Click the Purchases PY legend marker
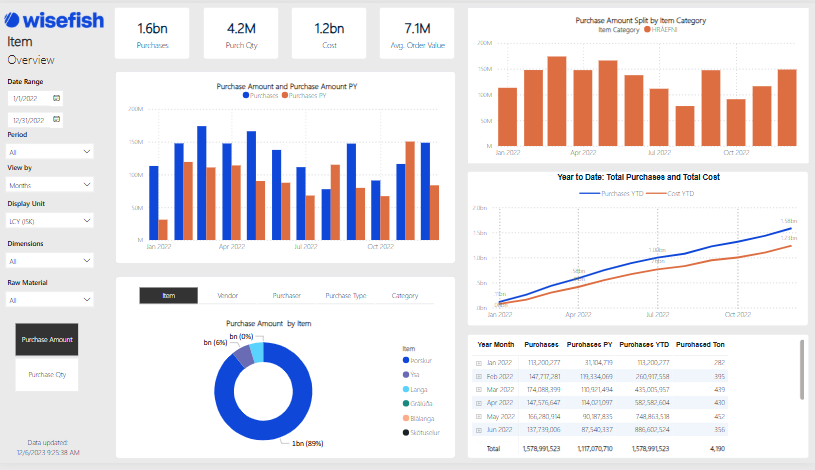The width and height of the screenshot is (815, 470). (285, 95)
